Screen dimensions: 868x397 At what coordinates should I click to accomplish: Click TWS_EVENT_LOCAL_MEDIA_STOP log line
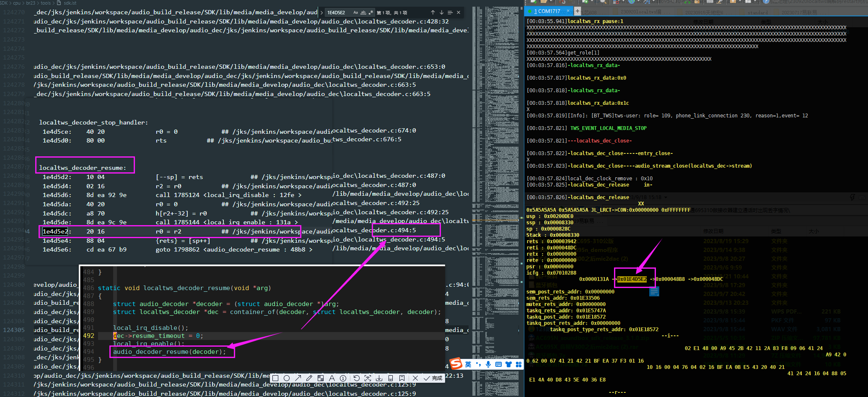(x=608, y=128)
